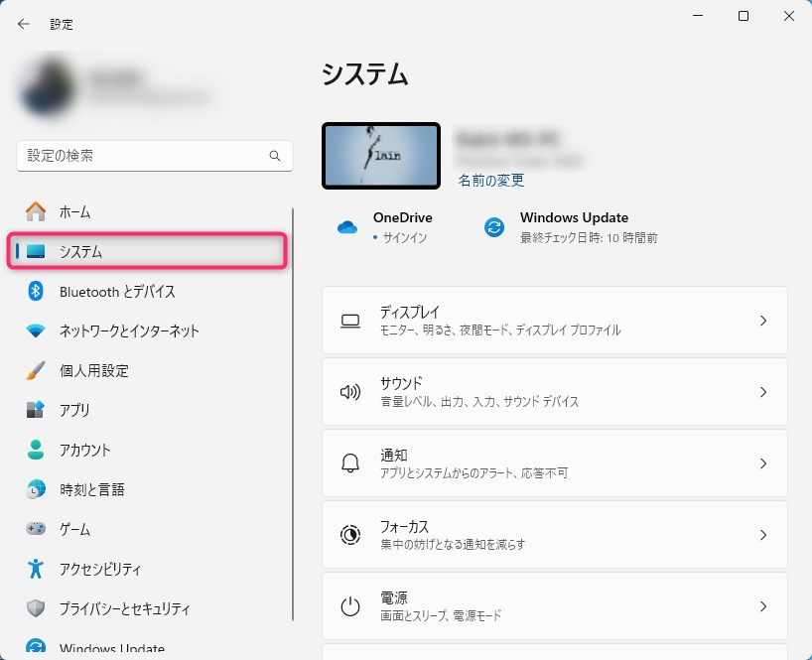Go back using the arrow button

(24, 24)
